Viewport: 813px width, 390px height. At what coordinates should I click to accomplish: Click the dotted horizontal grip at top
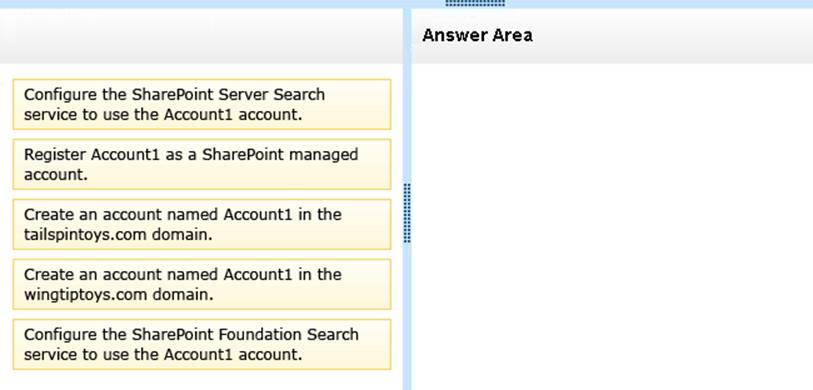pyautogui.click(x=475, y=3)
